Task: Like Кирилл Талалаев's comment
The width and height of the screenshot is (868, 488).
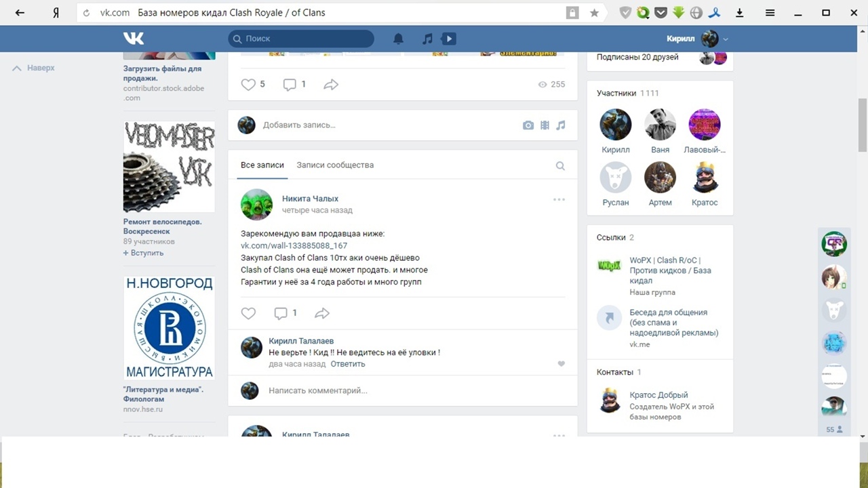Action: 561,364
